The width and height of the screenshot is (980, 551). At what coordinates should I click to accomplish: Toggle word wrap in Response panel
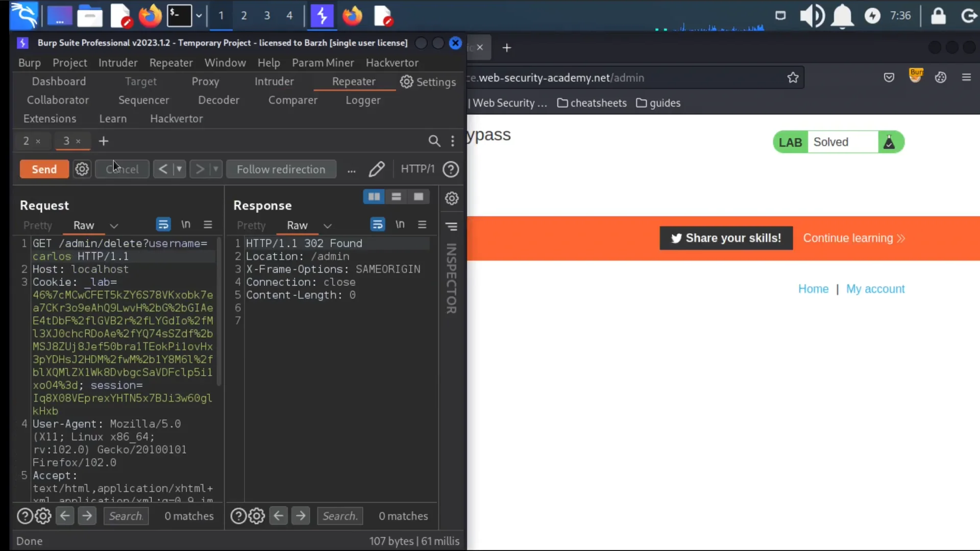(378, 224)
